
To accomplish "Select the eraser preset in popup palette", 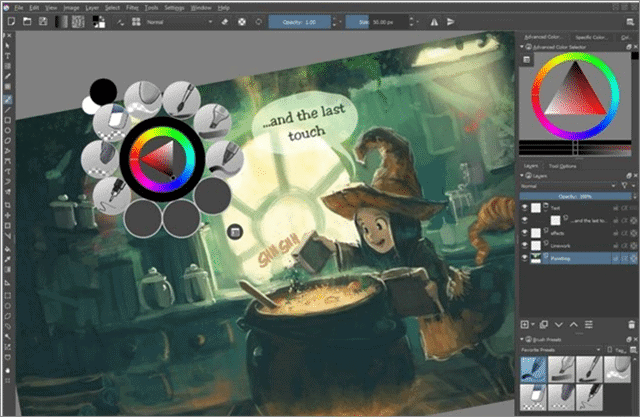I will pyautogui.click(x=112, y=122).
